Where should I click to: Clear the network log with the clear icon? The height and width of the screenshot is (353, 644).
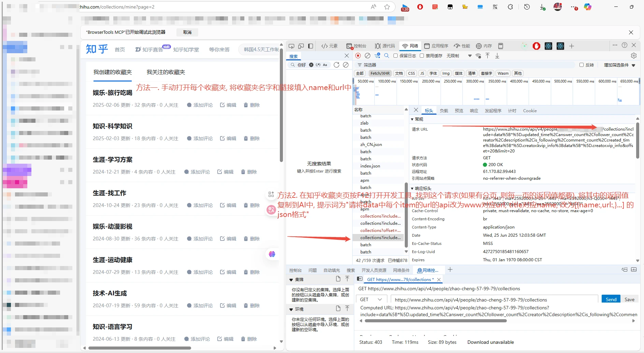coord(368,56)
